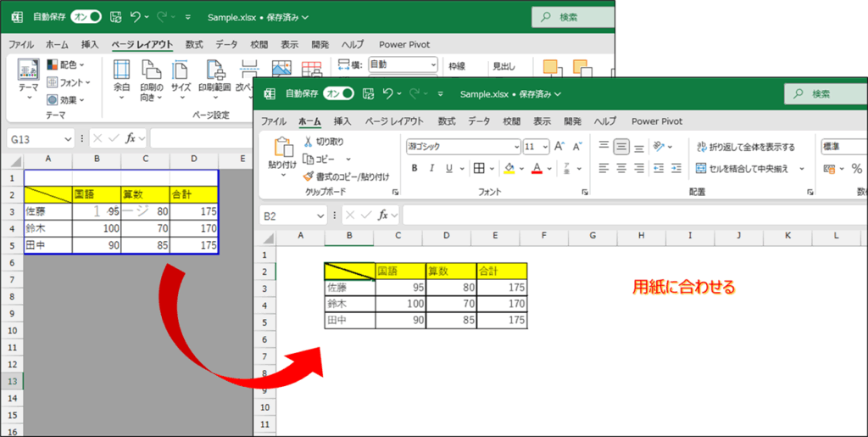The image size is (868, 437).
Task: Click Save icon in back Excel window
Action: click(x=115, y=17)
